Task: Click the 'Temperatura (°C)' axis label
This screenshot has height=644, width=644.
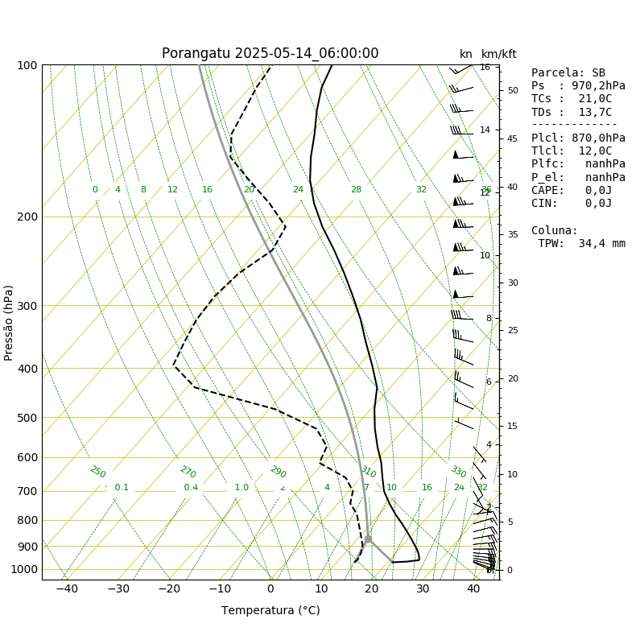Action: tap(270, 610)
